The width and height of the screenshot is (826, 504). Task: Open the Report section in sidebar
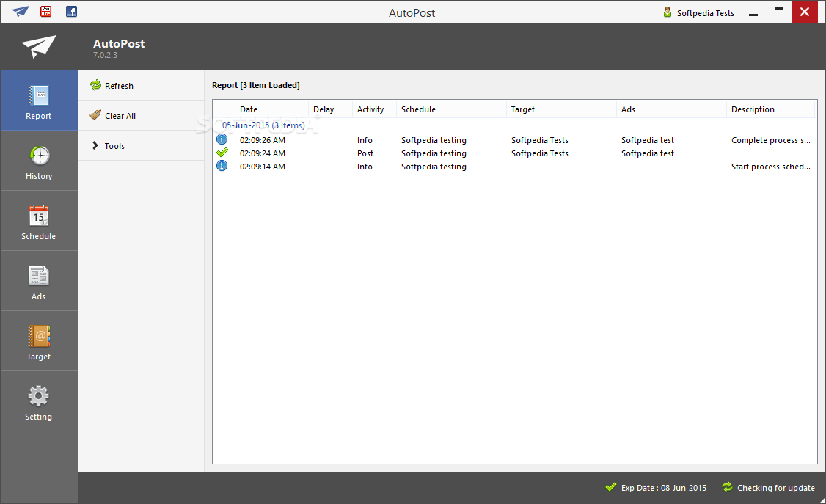tap(39, 101)
